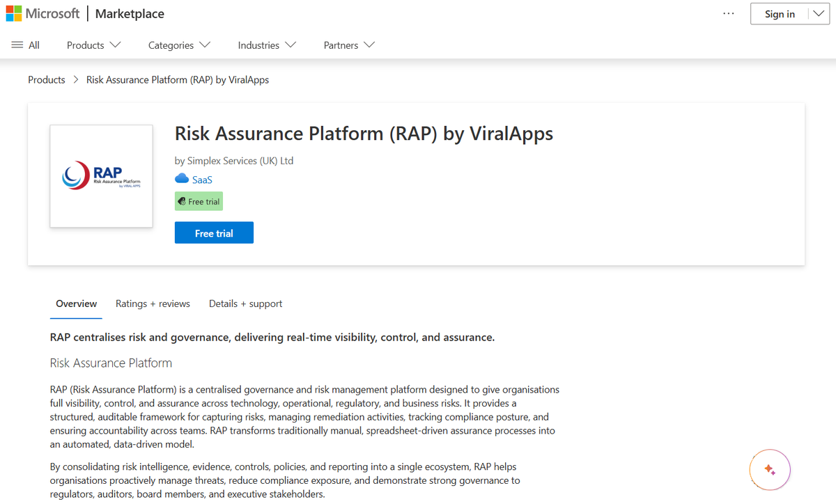
Task: Click the page title Risk Assurance Platform (RAP) by ViralApps
Action: click(x=364, y=133)
